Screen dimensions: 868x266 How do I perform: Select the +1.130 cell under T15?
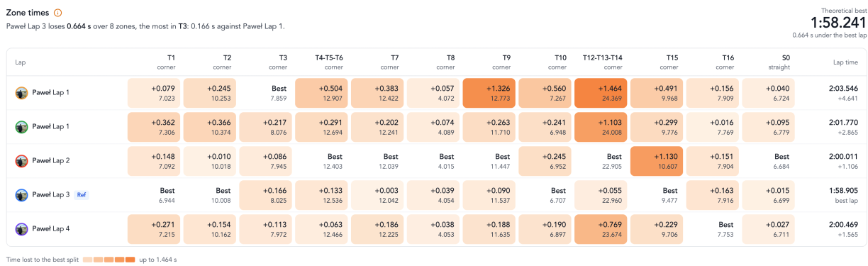click(x=656, y=160)
